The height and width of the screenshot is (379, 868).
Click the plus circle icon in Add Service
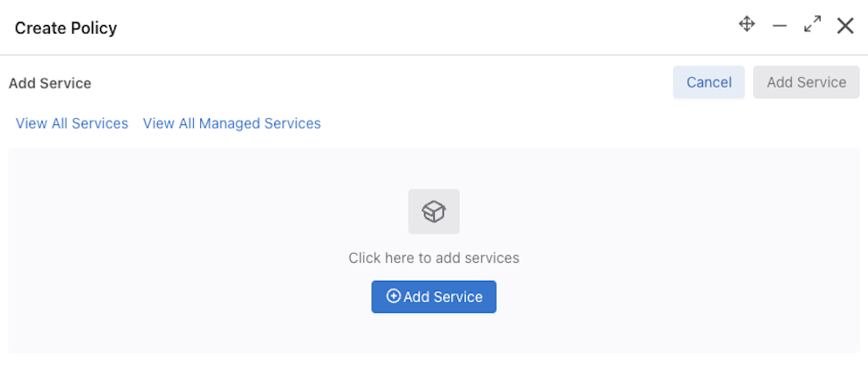click(393, 297)
